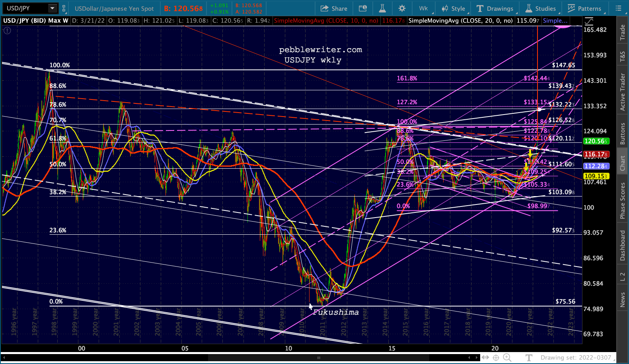This screenshot has height=364, width=629.
Task: Click the symbol link clip icon
Action: pyautogui.click(x=64, y=8)
